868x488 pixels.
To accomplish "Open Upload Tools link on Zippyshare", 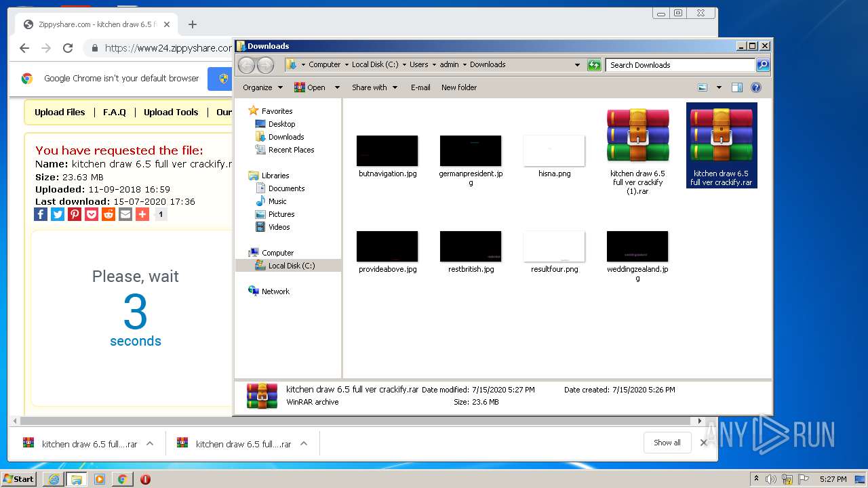I will pos(171,113).
